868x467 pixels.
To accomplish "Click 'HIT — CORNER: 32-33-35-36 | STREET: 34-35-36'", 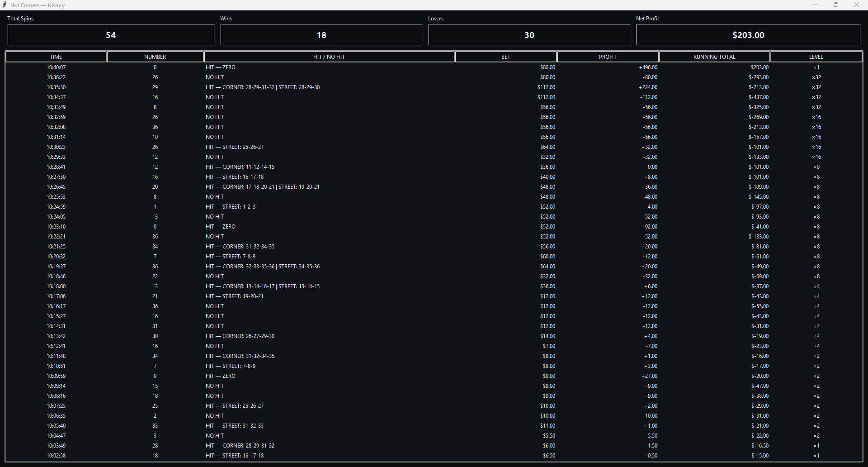I will [263, 267].
